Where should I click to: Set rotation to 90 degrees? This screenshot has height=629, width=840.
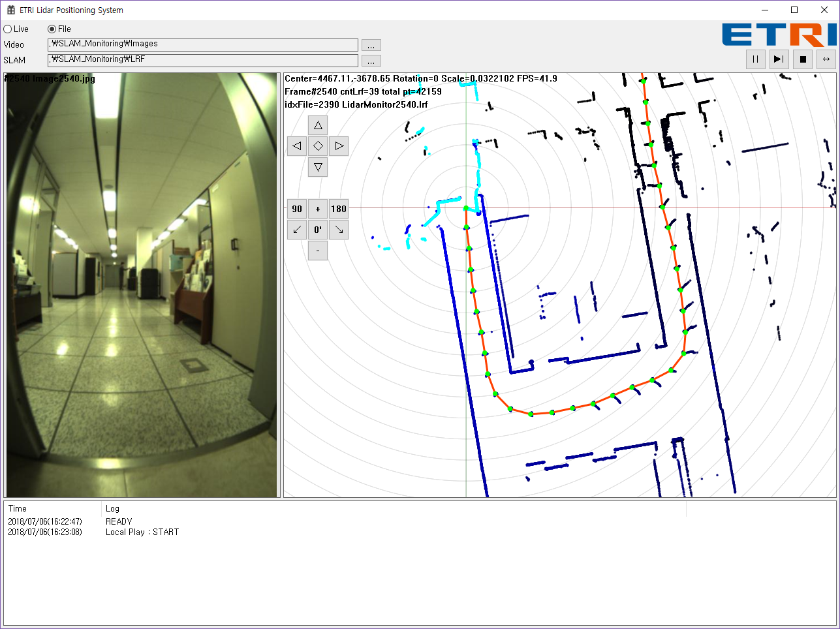(x=297, y=209)
